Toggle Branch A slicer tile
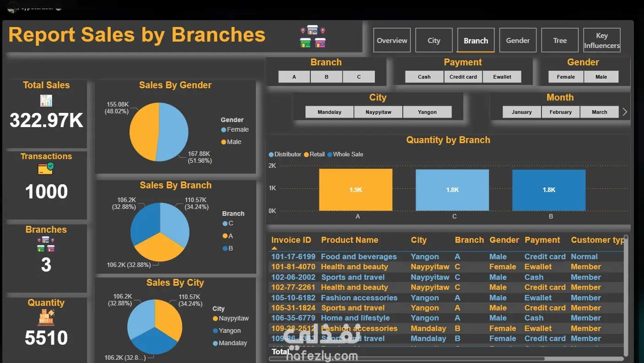Viewport: 644px width, 363px height. 294,77
